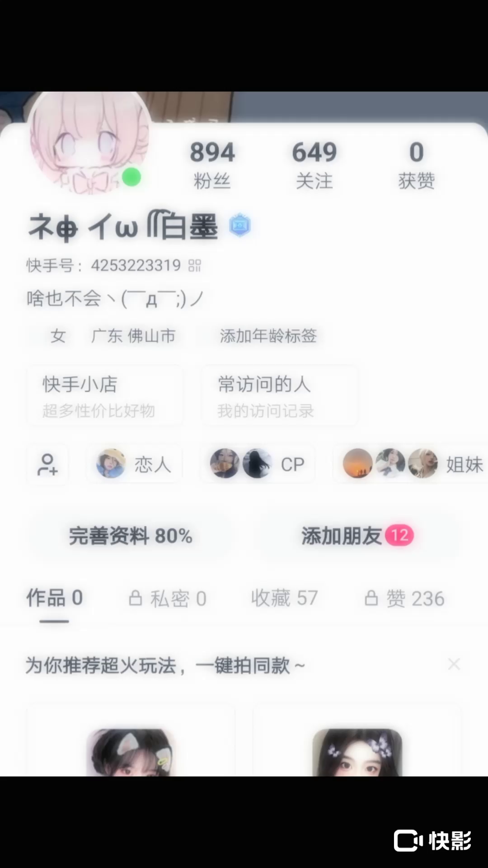This screenshot has width=488, height=868.
Task: View the 894 粉丝 followers list
Action: point(212,165)
